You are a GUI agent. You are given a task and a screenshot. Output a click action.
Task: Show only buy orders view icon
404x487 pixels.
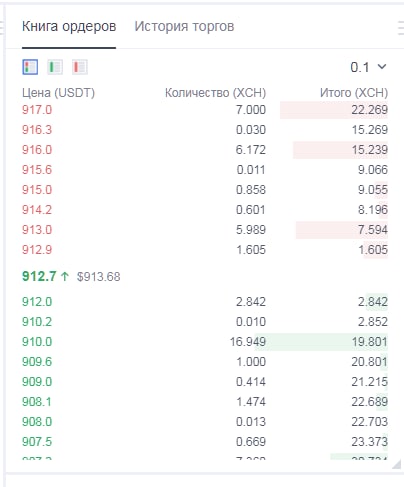coord(55,67)
